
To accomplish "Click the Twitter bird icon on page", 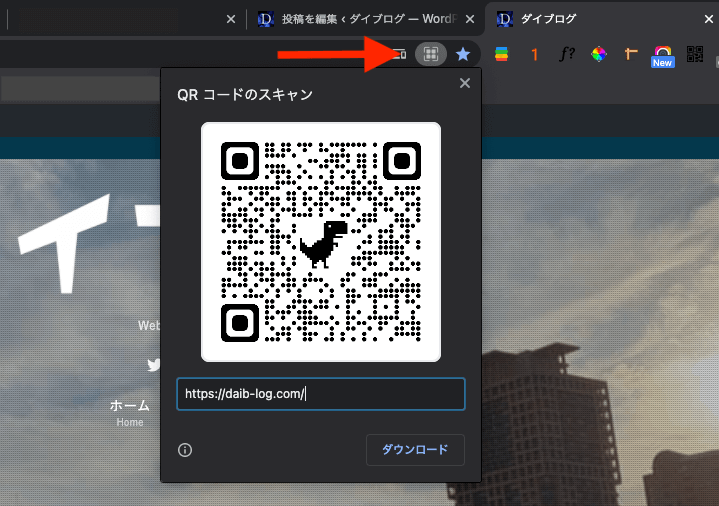I will [x=154, y=365].
